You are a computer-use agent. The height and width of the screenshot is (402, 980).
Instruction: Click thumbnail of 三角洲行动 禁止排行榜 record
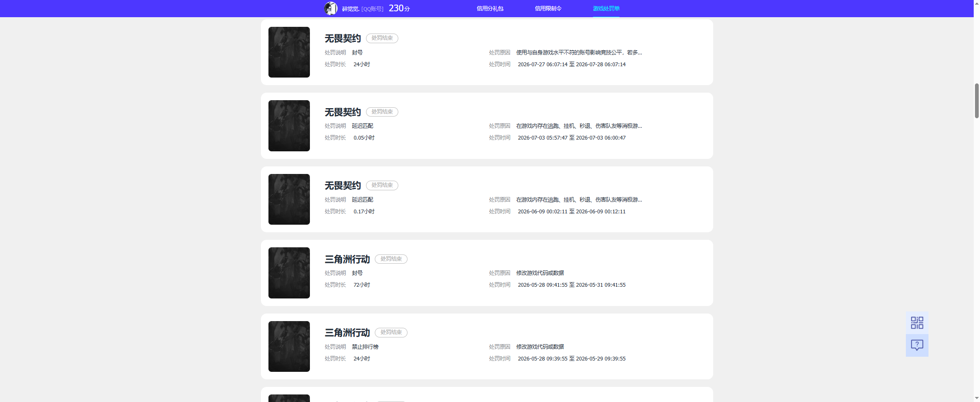tap(289, 346)
